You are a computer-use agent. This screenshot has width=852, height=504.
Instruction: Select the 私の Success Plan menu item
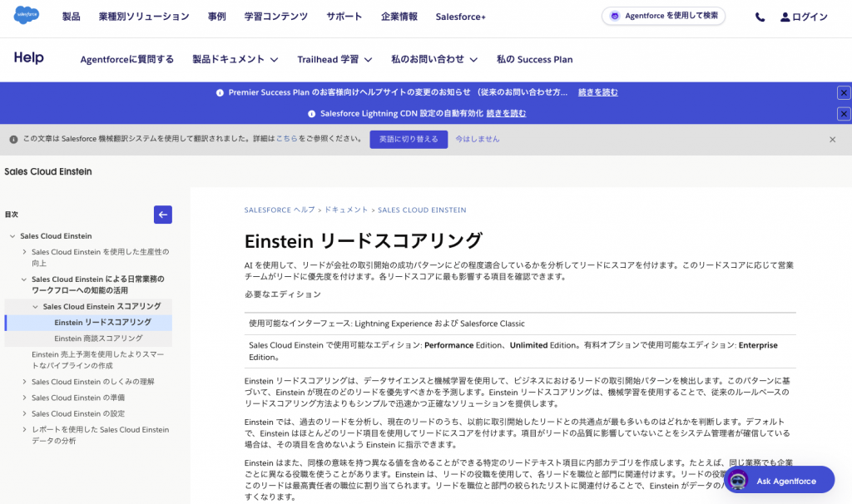[x=534, y=59]
